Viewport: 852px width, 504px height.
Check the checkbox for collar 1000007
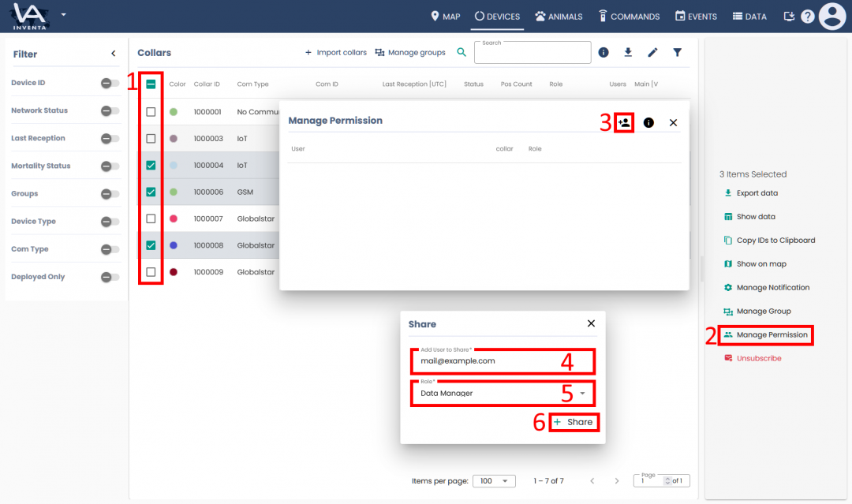(x=151, y=218)
